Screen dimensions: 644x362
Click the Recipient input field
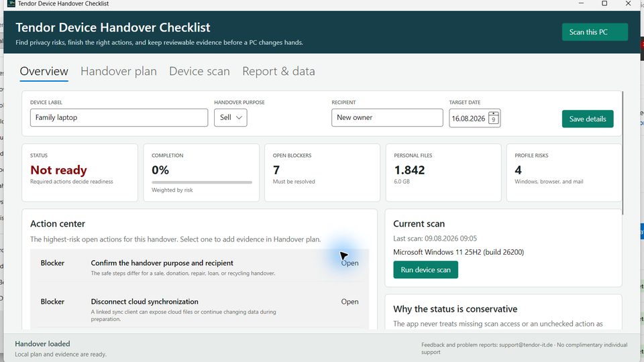[387, 117]
